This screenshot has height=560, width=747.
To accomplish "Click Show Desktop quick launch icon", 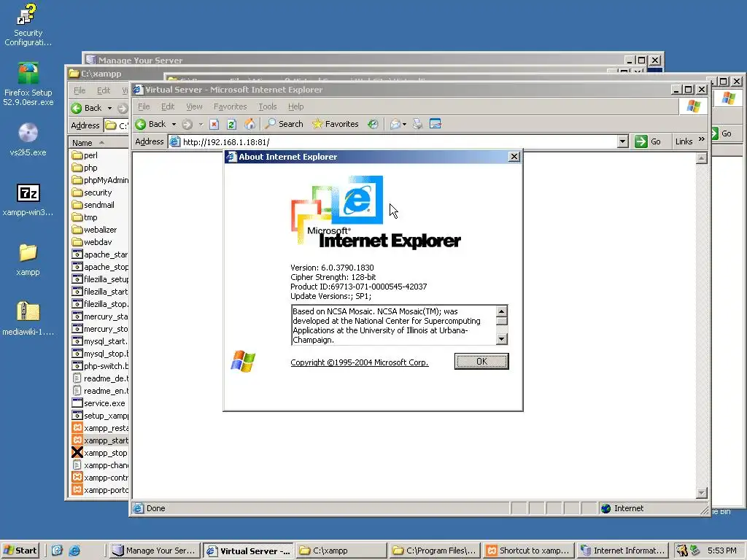I will (x=57, y=551).
